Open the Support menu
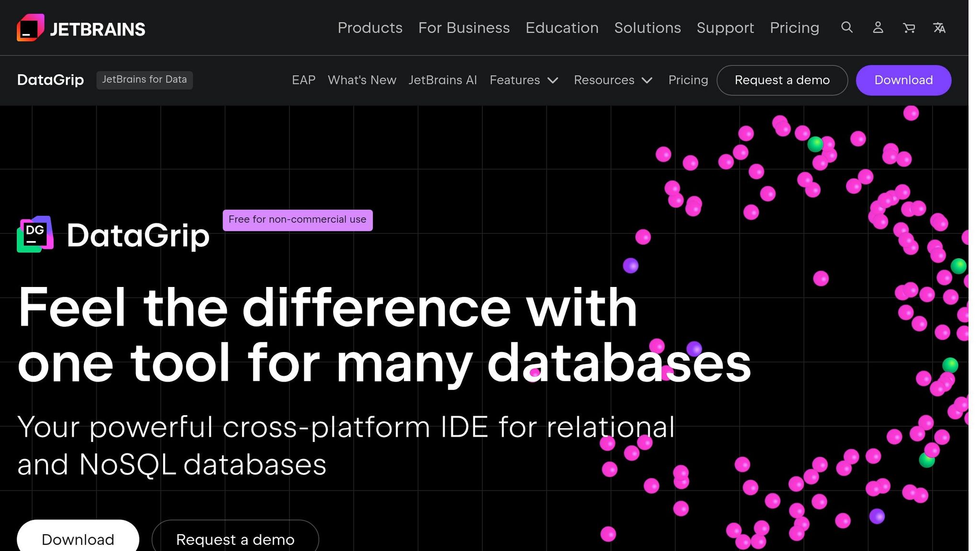Viewport: 980px width, 551px height. (x=725, y=28)
